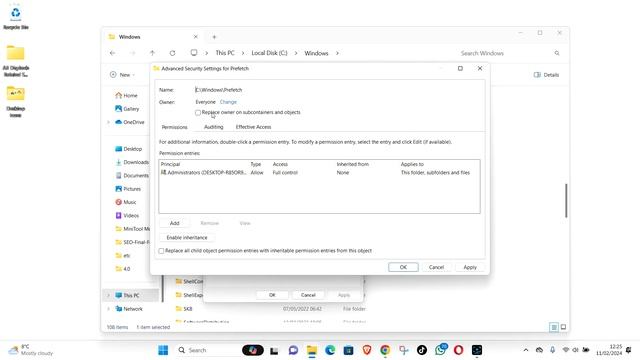
Task: Expand breadcrumb chevron after Local Disk (C:)
Action: pos(296,53)
